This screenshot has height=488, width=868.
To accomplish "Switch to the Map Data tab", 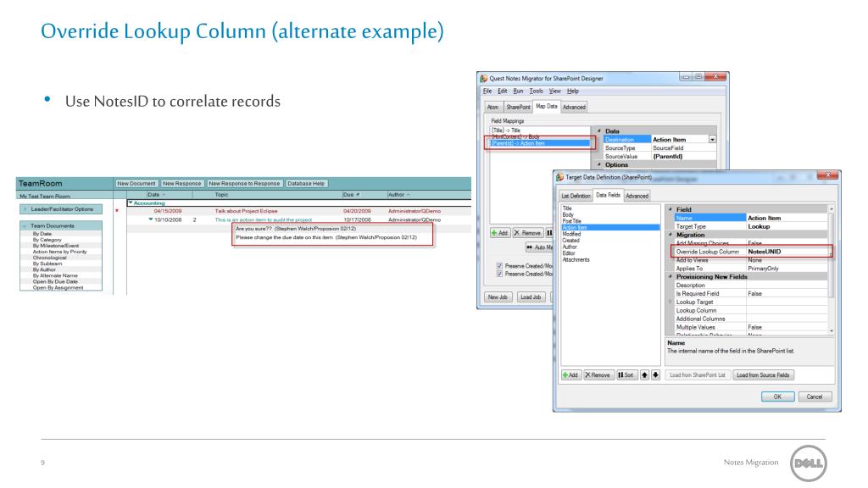I will tap(547, 106).
